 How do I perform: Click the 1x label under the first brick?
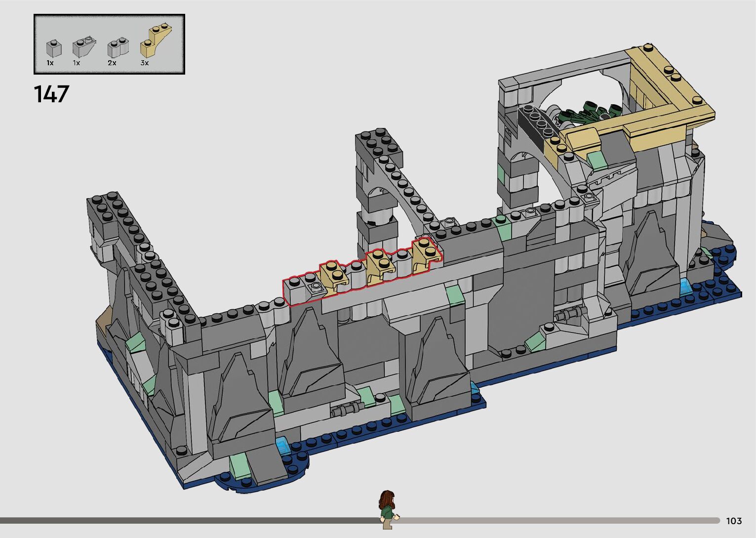coord(50,63)
